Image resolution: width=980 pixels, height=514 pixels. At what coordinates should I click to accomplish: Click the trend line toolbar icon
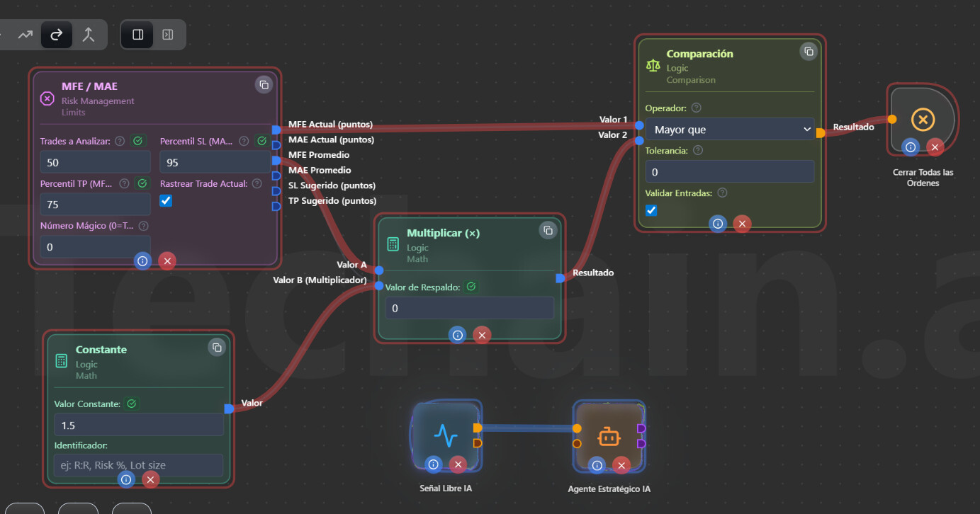coord(26,35)
